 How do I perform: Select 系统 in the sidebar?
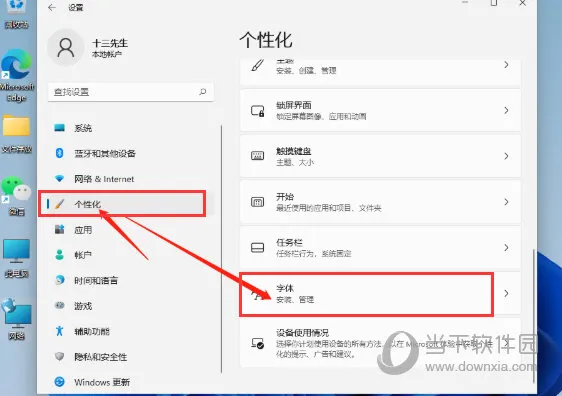(130, 128)
